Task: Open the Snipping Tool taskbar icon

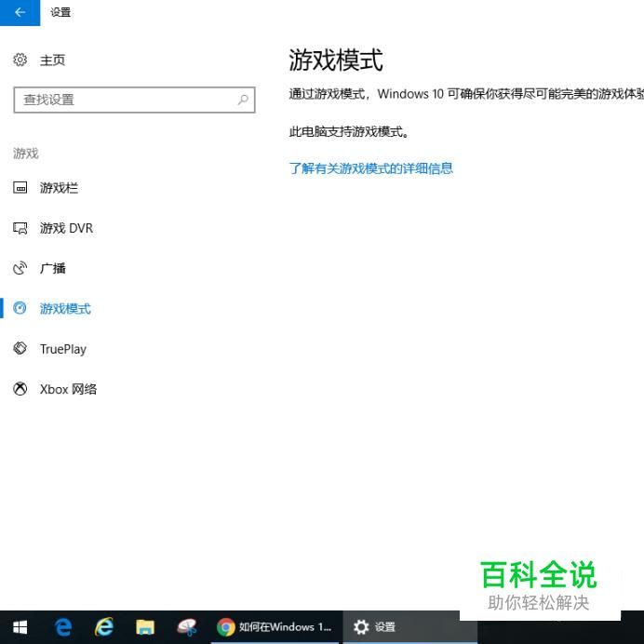Action: [x=186, y=627]
